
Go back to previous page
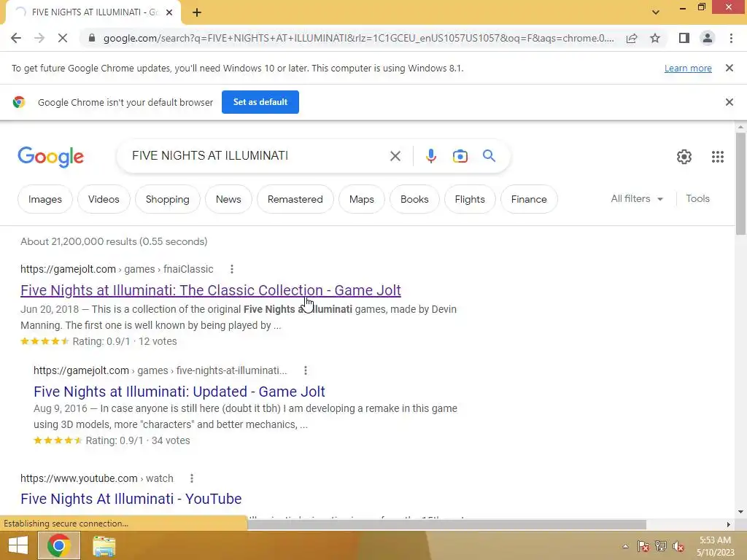(16, 38)
